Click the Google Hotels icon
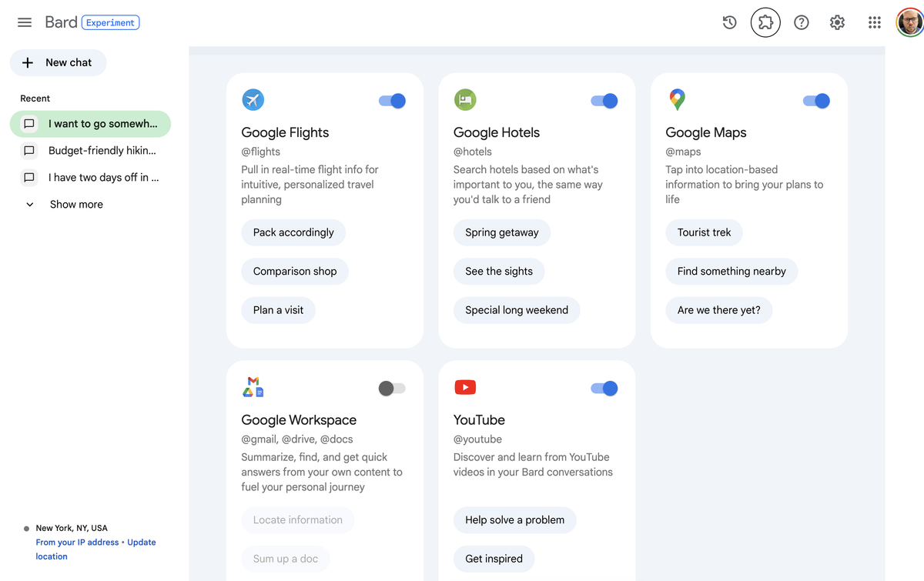The width and height of the screenshot is (924, 581). (x=465, y=99)
